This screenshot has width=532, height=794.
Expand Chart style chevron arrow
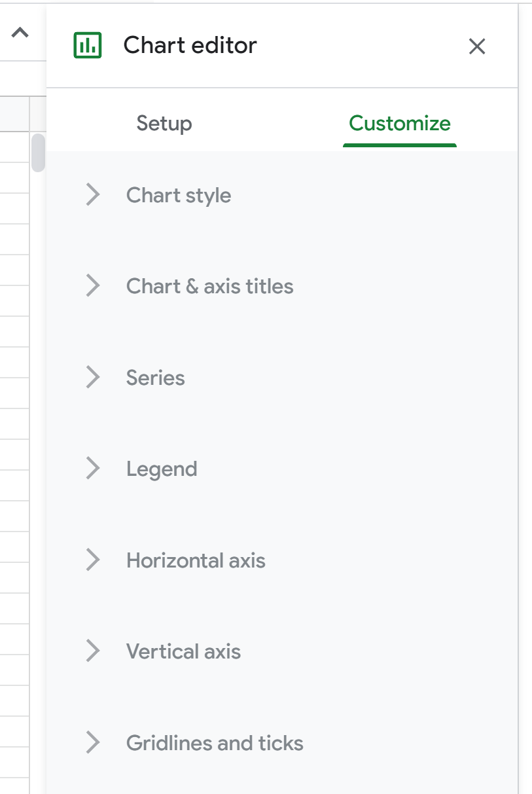coord(93,195)
